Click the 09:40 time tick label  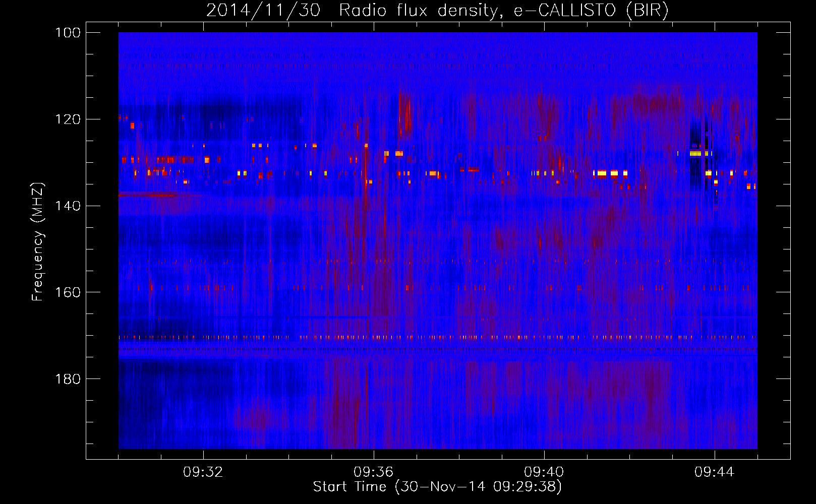[544, 472]
